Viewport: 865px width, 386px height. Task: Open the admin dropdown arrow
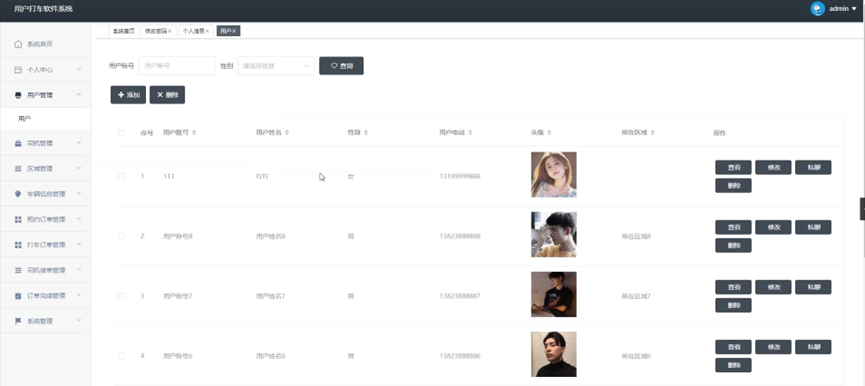click(x=855, y=9)
